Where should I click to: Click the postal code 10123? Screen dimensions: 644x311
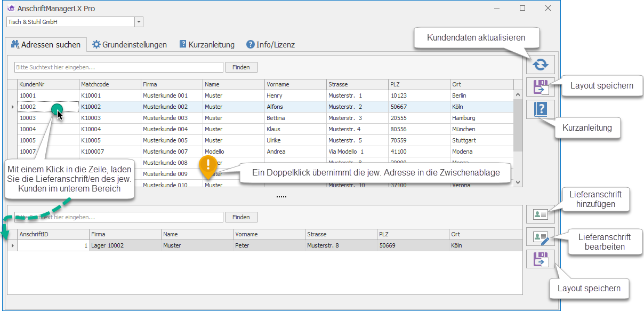coord(419,95)
